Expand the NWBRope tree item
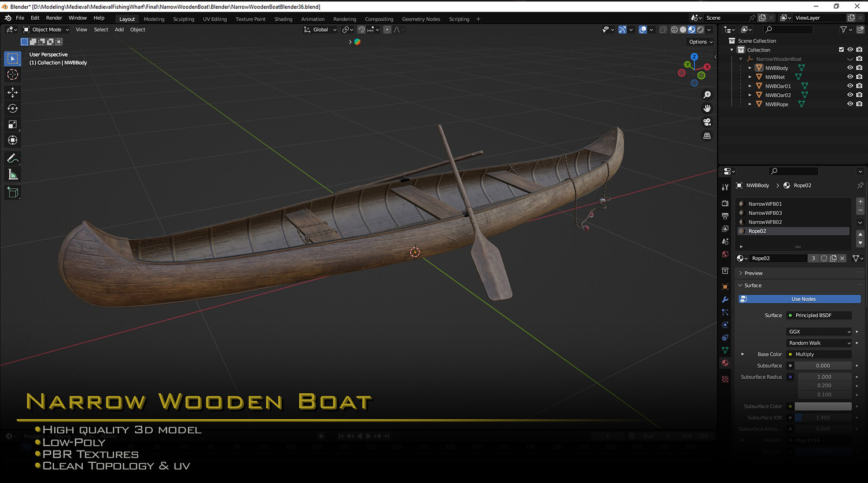The height and width of the screenshot is (483, 868). click(750, 104)
